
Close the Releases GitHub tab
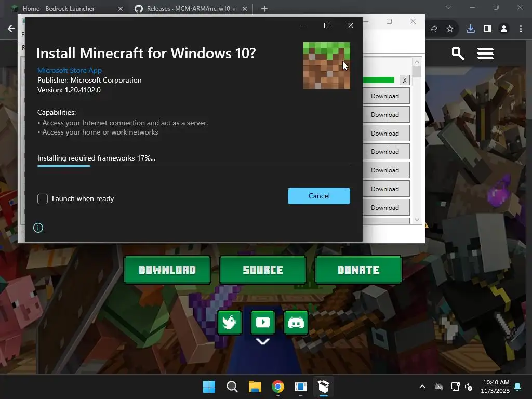click(x=245, y=9)
